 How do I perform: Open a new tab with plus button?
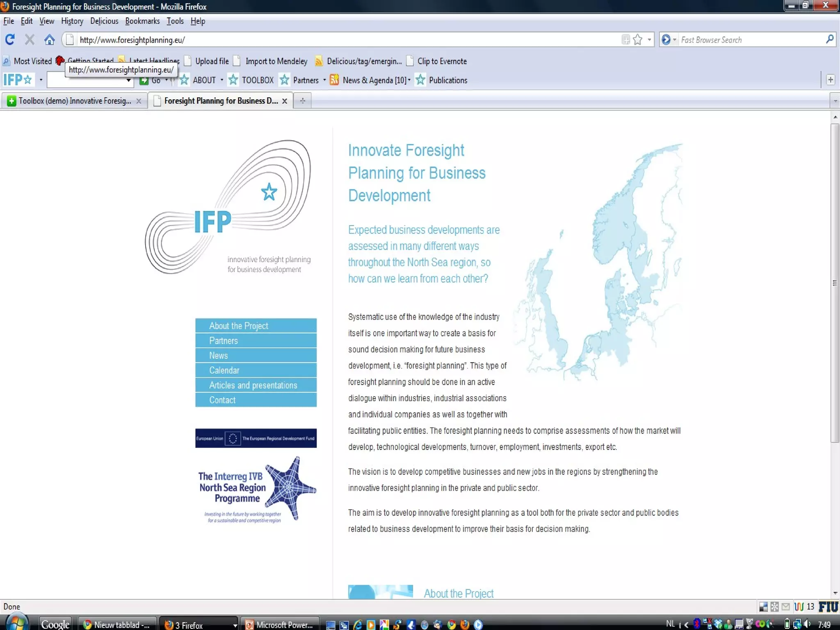pos(302,101)
